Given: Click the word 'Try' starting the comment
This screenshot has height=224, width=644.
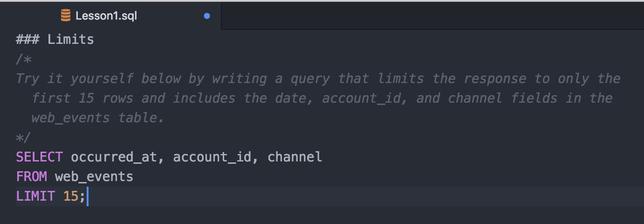Looking at the screenshot, I should pos(27,79).
